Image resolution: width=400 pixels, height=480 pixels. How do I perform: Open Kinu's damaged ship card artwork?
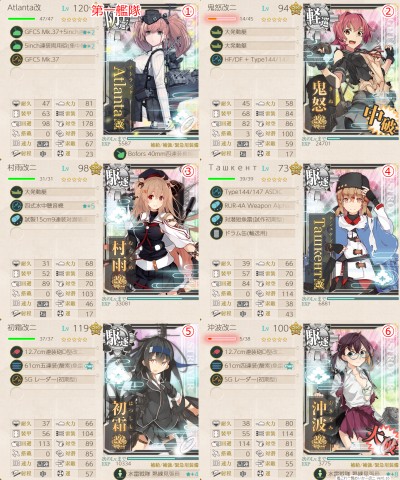point(351,70)
